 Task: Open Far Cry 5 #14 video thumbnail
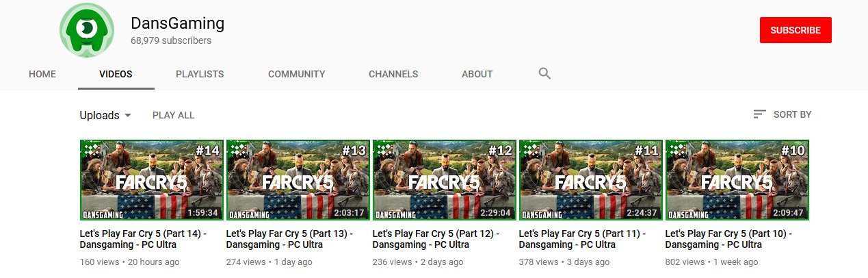(x=152, y=180)
